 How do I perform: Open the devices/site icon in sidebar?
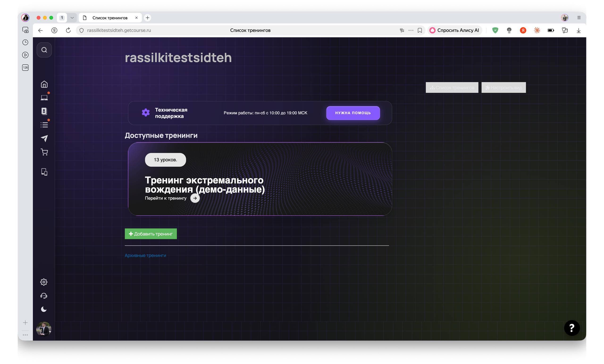[x=44, y=172]
